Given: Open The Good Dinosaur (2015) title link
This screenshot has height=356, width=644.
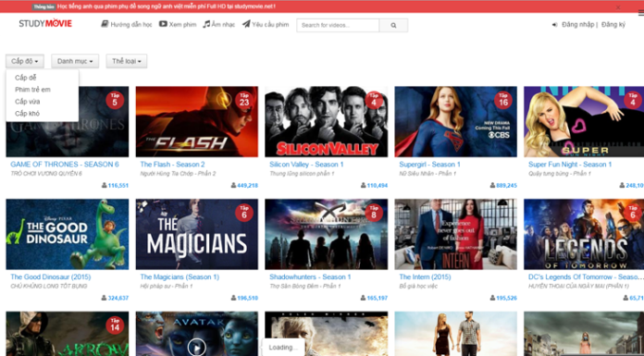Looking at the screenshot, I should coord(51,276).
